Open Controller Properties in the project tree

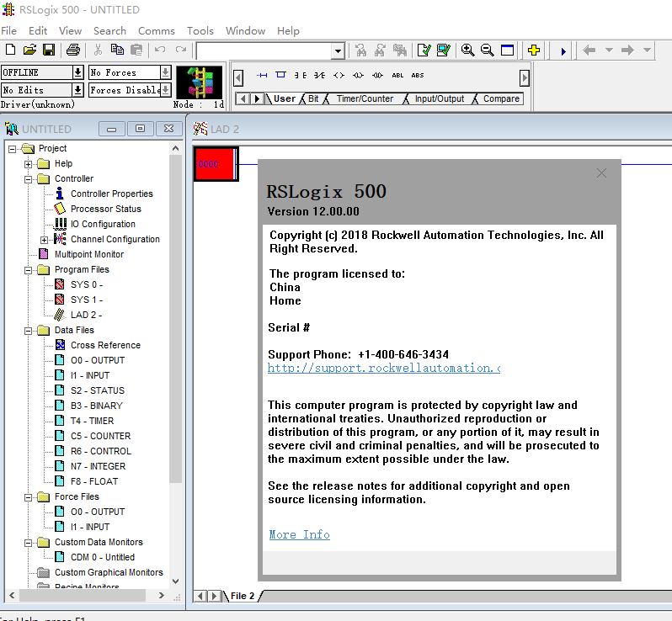[x=111, y=194]
